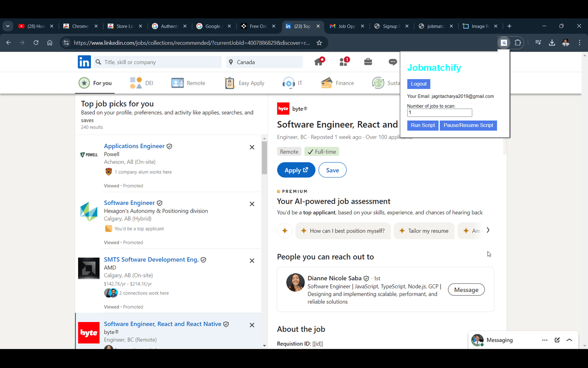Click the Canada location field
Image resolution: width=588 pixels, height=368 pixels.
pos(265,62)
